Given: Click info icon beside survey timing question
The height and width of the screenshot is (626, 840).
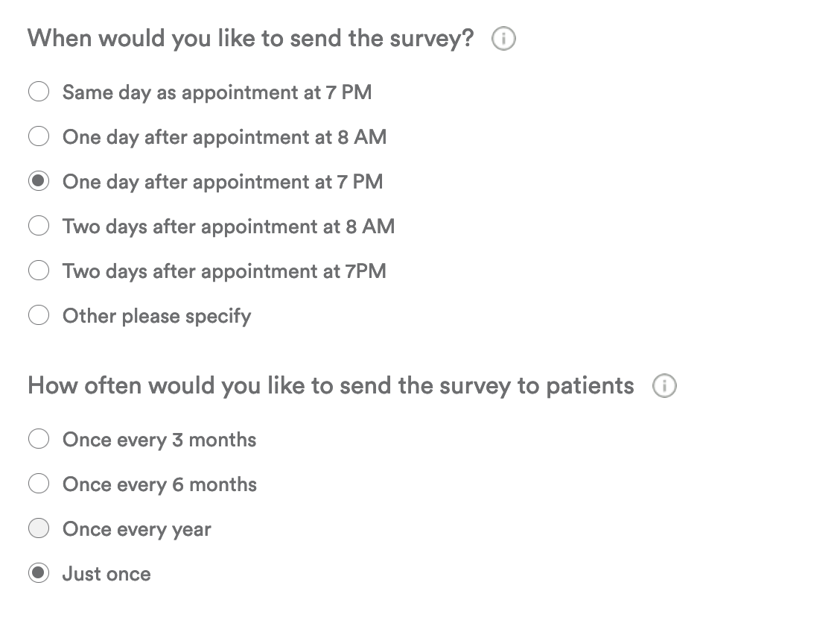Looking at the screenshot, I should 504,39.
